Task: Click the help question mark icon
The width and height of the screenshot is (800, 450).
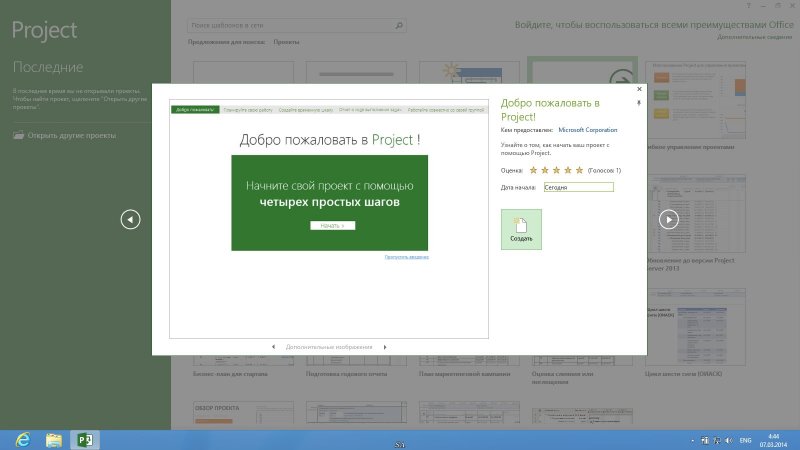Action: (x=748, y=6)
